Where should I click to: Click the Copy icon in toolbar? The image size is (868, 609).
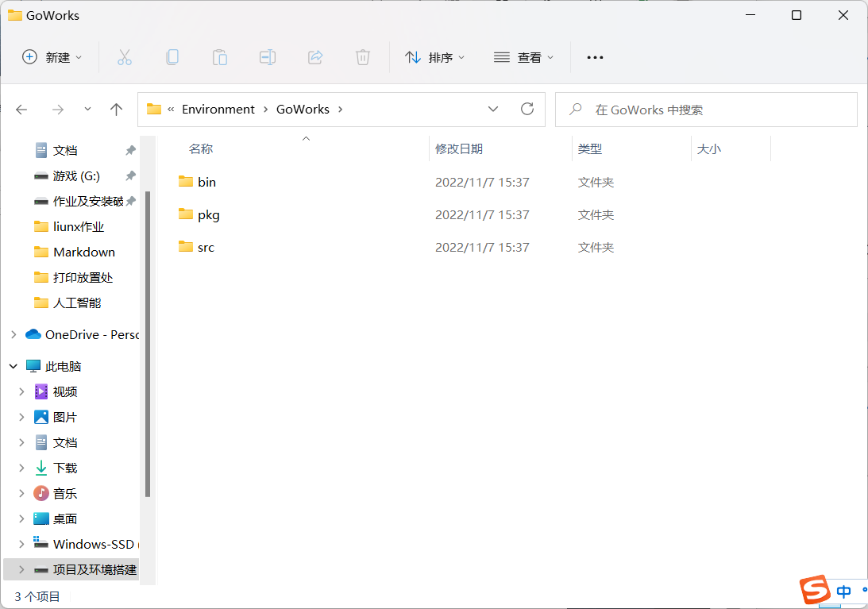(172, 57)
